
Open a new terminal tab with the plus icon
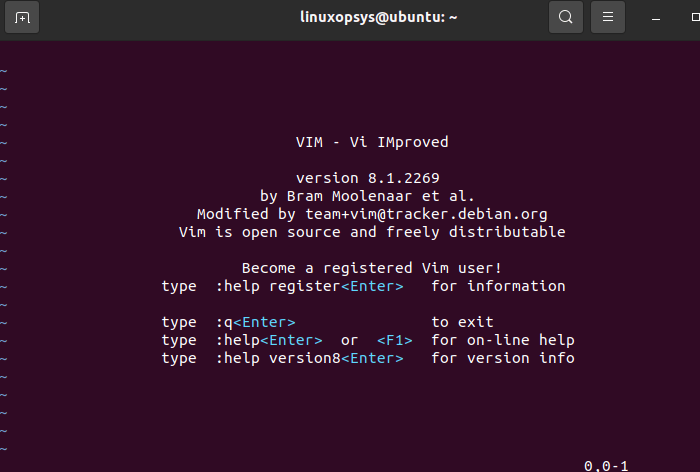tap(22, 17)
